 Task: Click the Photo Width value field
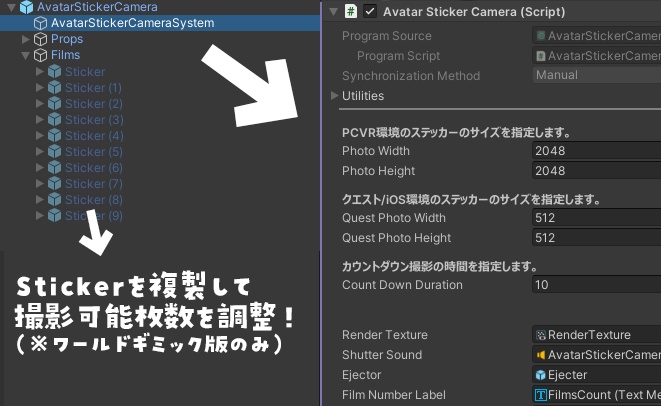tap(597, 151)
